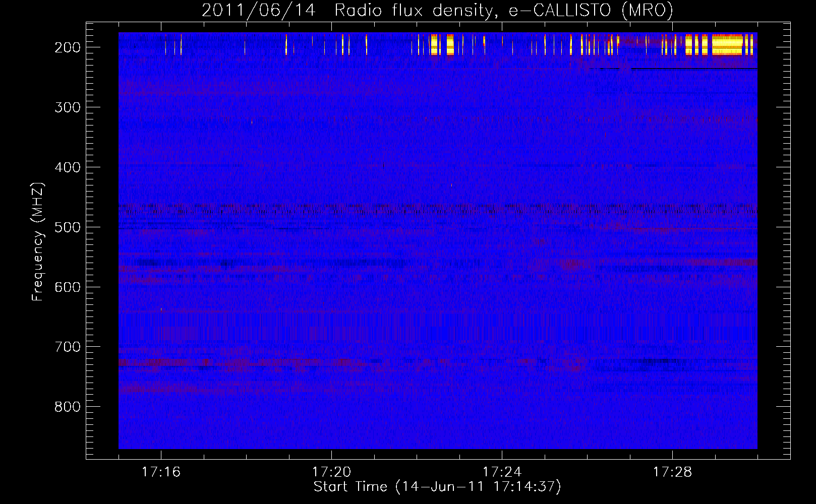Click the 17:16 time tick label
This screenshot has height=504, width=816.
coord(161,472)
